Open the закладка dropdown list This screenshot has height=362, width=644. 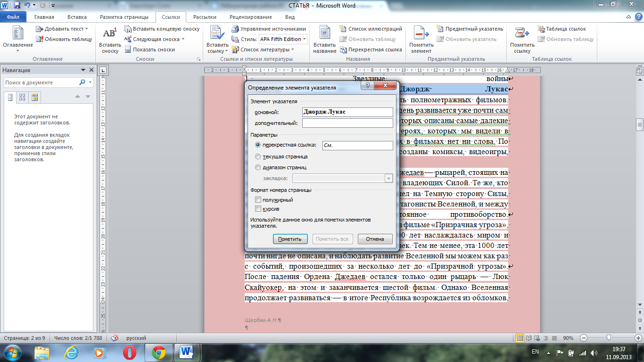(x=388, y=178)
